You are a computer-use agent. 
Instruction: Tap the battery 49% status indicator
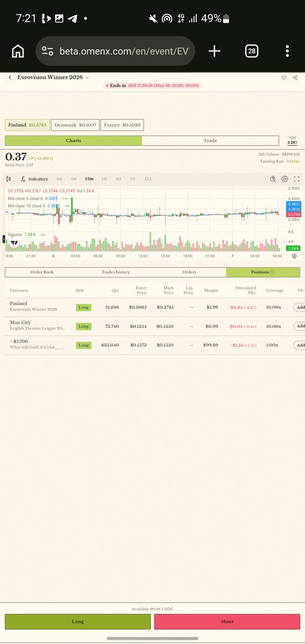pos(216,18)
